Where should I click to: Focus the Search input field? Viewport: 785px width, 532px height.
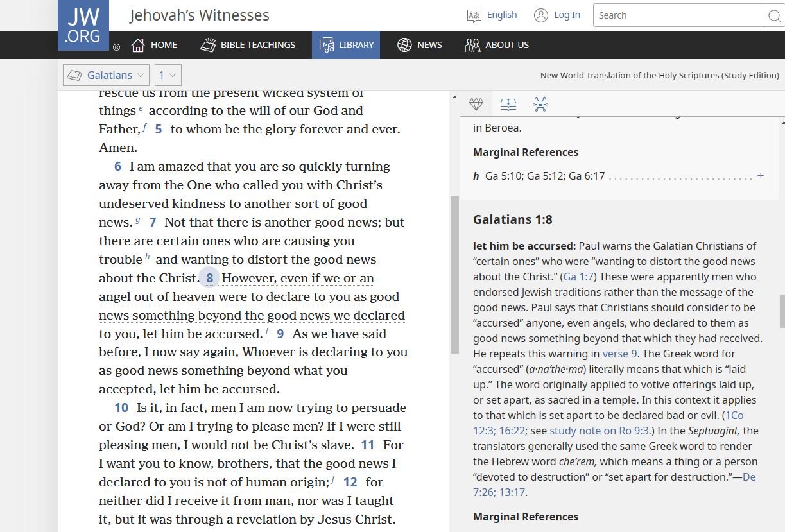[x=678, y=15]
